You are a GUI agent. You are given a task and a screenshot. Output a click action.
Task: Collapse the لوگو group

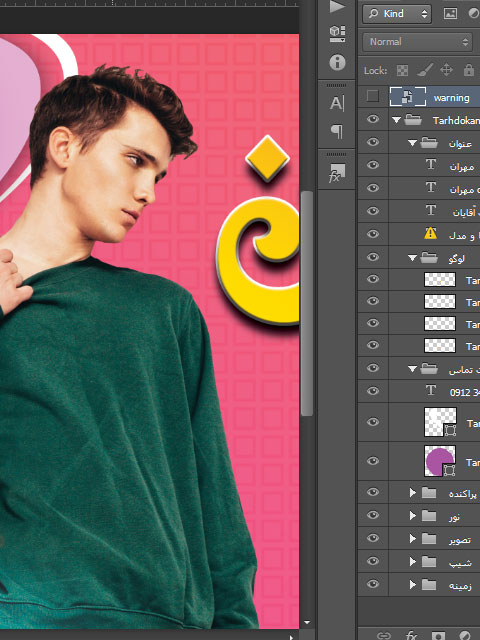click(x=412, y=258)
